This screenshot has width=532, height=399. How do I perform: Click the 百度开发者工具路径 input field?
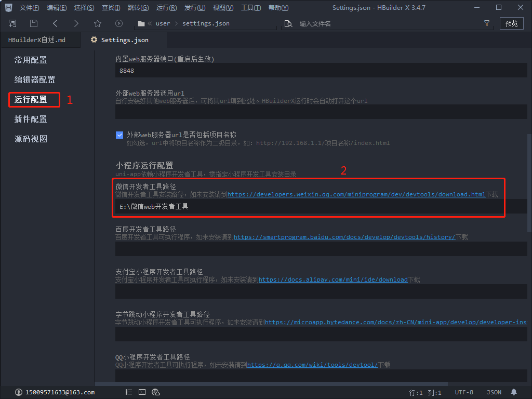click(321, 249)
